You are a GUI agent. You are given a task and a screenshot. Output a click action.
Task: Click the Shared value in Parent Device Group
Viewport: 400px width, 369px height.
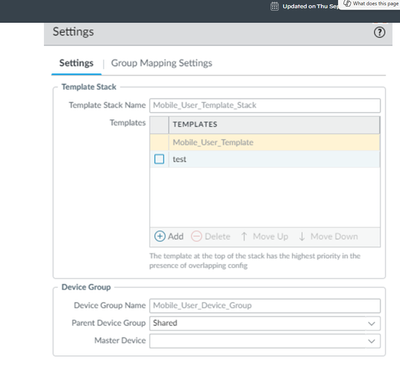pos(165,323)
